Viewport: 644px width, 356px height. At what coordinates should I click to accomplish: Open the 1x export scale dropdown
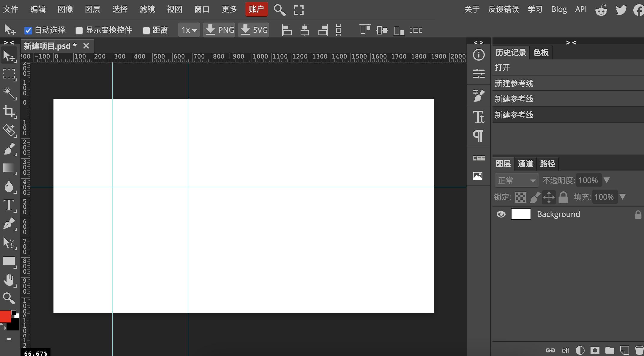tap(189, 30)
